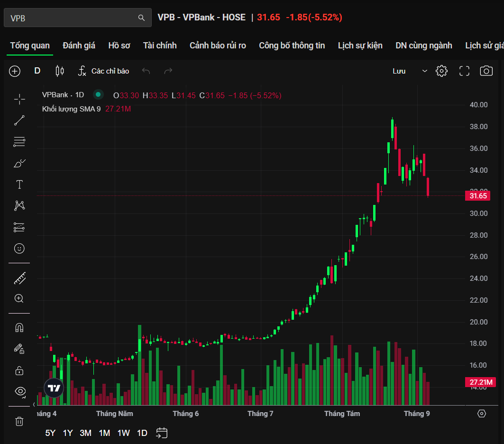Open the indicators function icon
The image size is (504, 444).
coord(82,71)
